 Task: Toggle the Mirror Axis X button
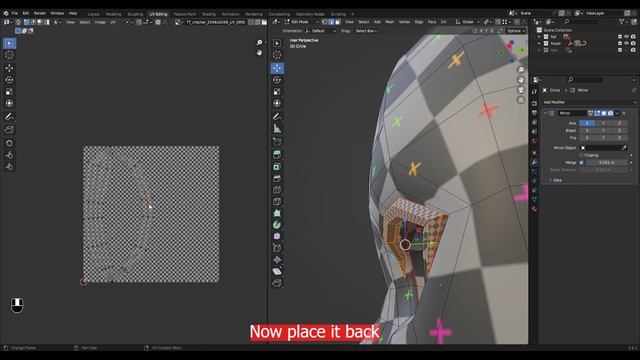(x=587, y=123)
